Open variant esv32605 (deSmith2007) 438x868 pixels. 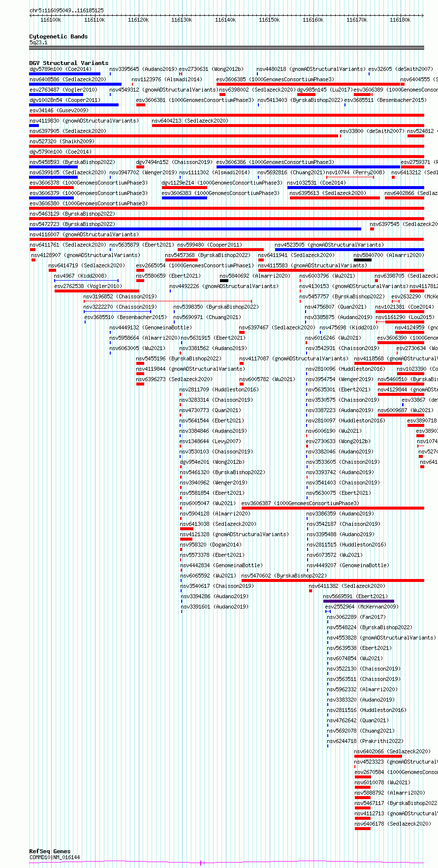[401, 69]
